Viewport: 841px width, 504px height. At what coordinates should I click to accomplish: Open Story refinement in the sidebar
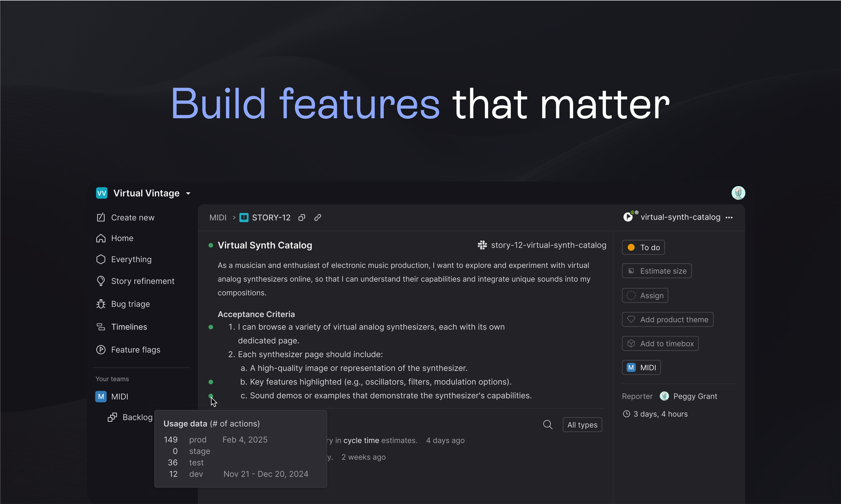(x=135, y=281)
